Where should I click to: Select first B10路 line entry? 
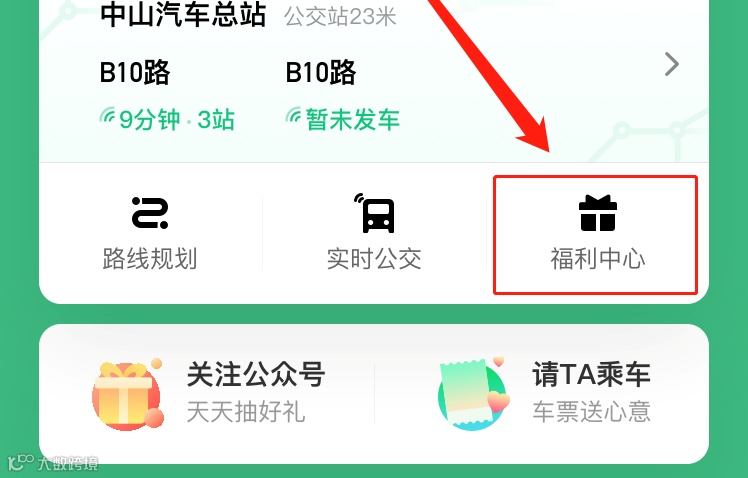135,73
